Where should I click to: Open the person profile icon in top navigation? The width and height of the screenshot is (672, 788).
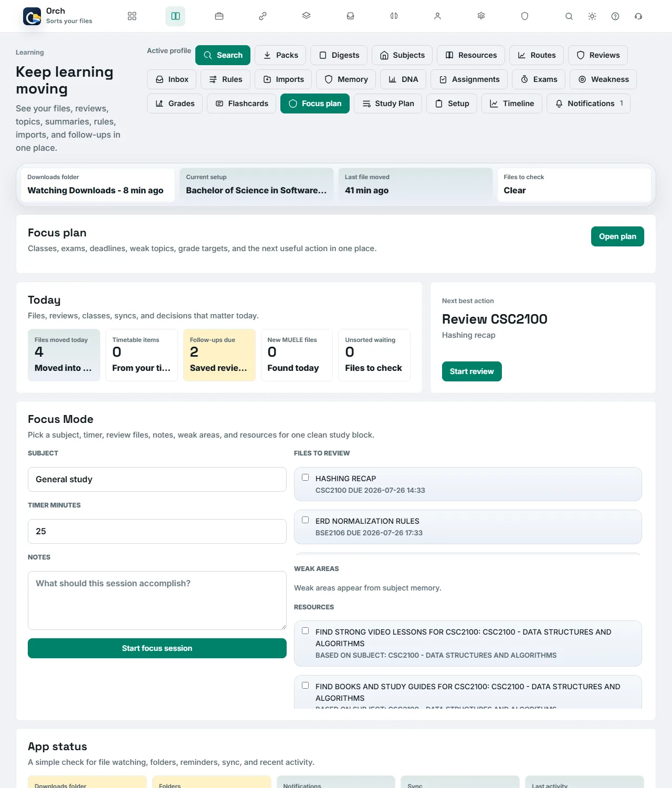pos(437,16)
